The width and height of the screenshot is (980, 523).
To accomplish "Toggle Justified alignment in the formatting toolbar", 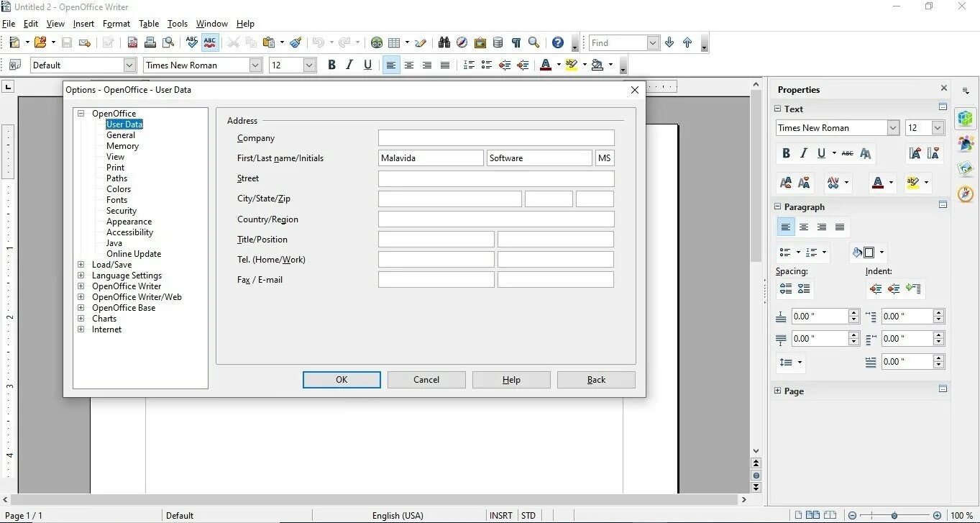I will [445, 65].
